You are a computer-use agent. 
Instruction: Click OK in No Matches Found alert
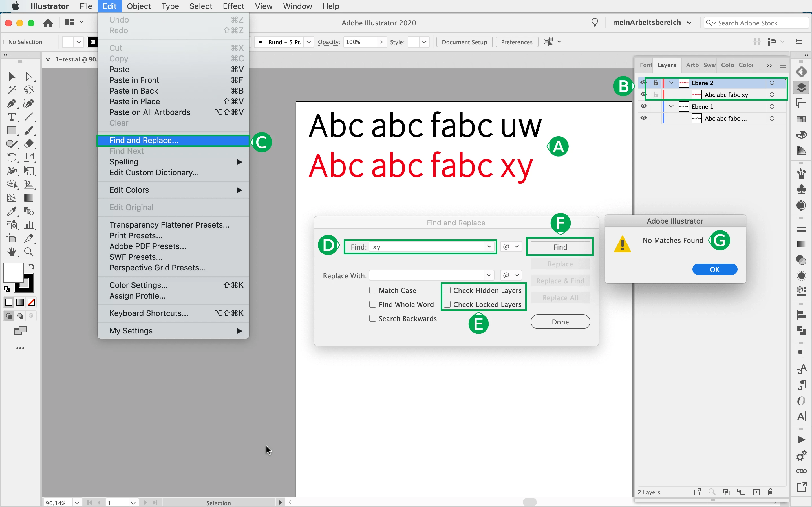pyautogui.click(x=714, y=269)
